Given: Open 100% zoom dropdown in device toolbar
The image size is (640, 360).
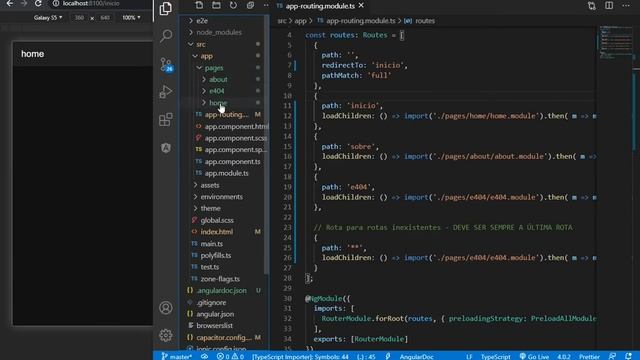Looking at the screenshot, I should click(x=131, y=18).
